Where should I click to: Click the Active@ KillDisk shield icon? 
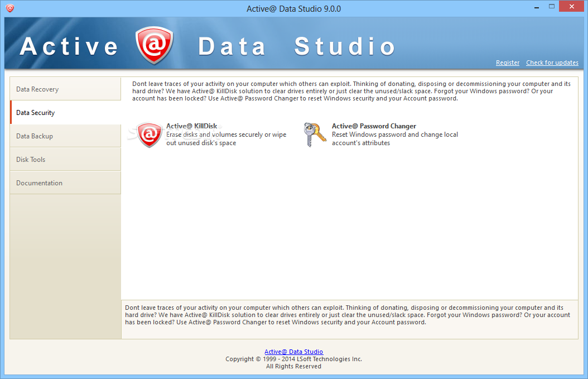coord(150,135)
